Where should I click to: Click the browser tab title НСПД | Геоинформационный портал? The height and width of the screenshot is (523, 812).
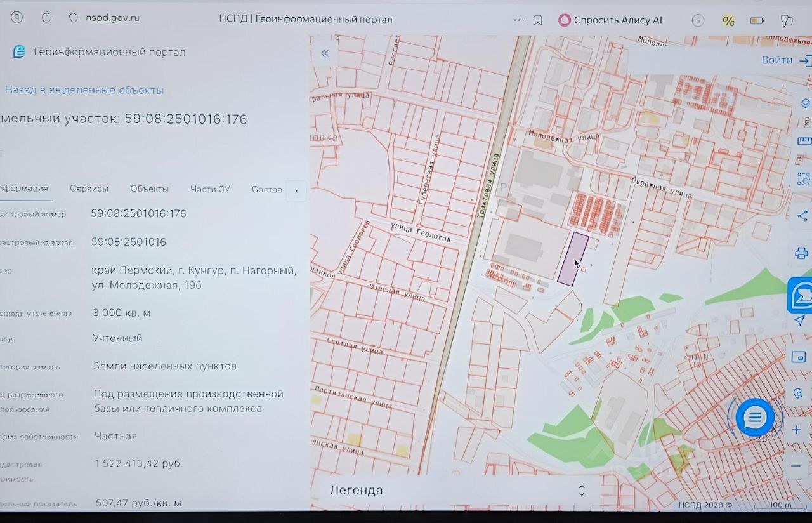click(x=306, y=19)
